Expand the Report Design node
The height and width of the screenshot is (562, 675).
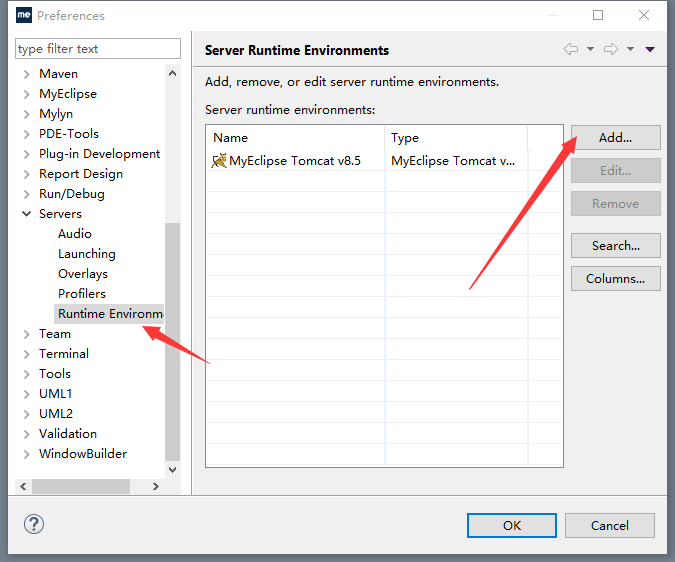pyautogui.click(x=26, y=174)
